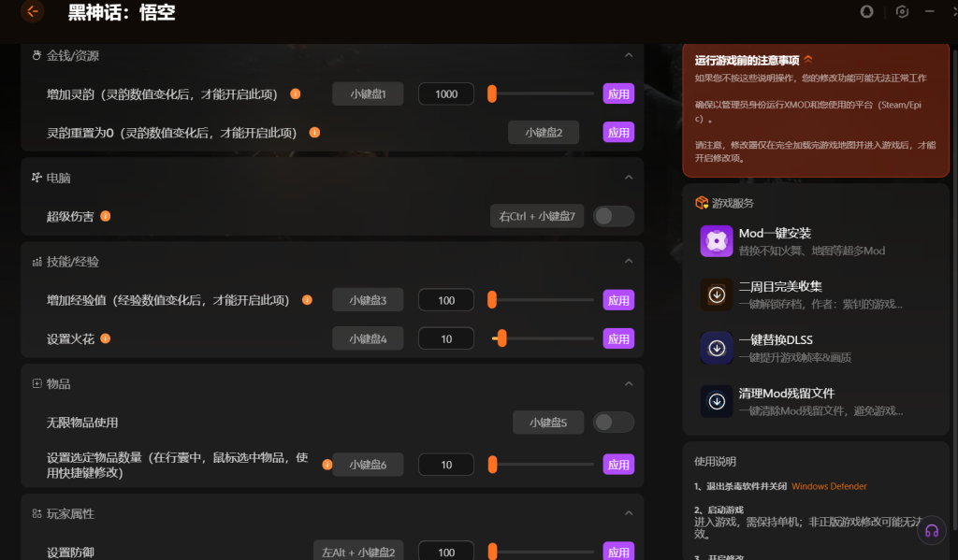This screenshot has height=560, width=958.
Task: Collapse the 金钱/资源 section
Action: (x=629, y=55)
